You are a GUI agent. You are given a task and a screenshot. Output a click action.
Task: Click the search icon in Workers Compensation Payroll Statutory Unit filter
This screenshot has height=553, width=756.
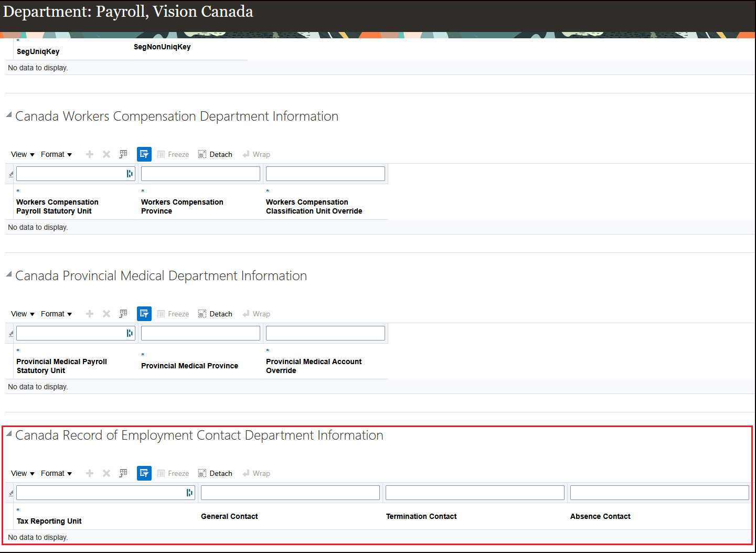(x=130, y=173)
